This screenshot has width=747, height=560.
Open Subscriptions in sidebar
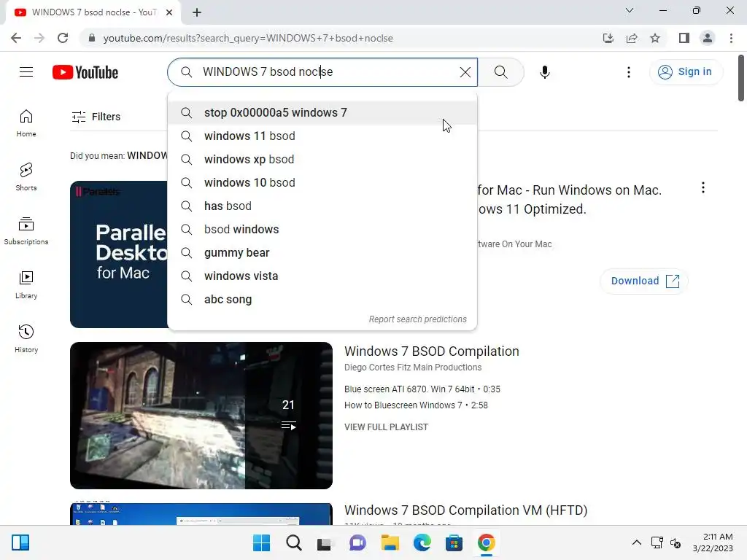26,230
